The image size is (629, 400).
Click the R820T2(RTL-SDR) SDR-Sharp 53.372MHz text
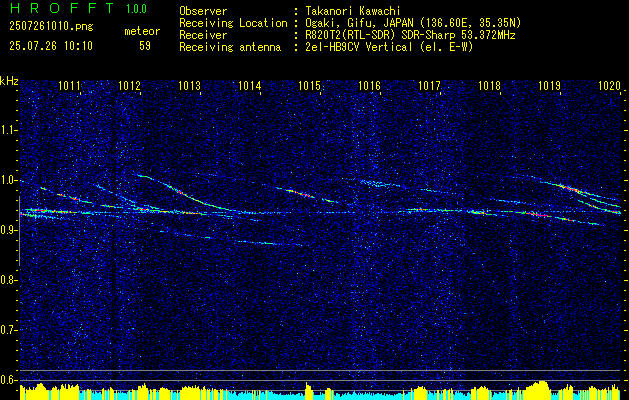(410, 35)
